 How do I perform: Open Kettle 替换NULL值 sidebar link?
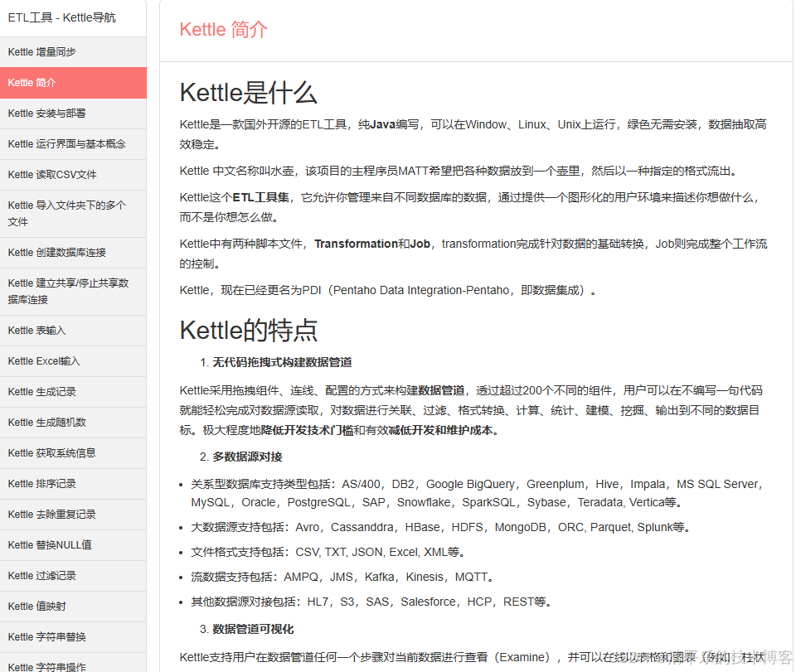point(73,545)
